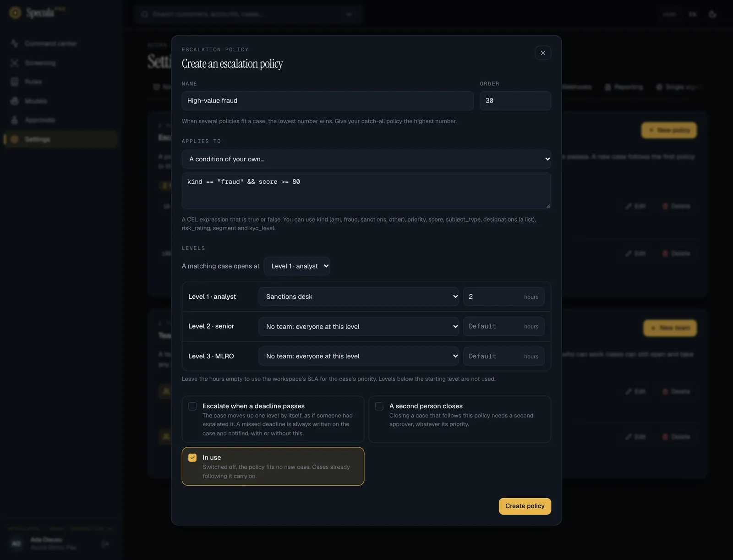This screenshot has height=560, width=733.
Task: Open Rules in the sidebar
Action: click(x=60, y=82)
